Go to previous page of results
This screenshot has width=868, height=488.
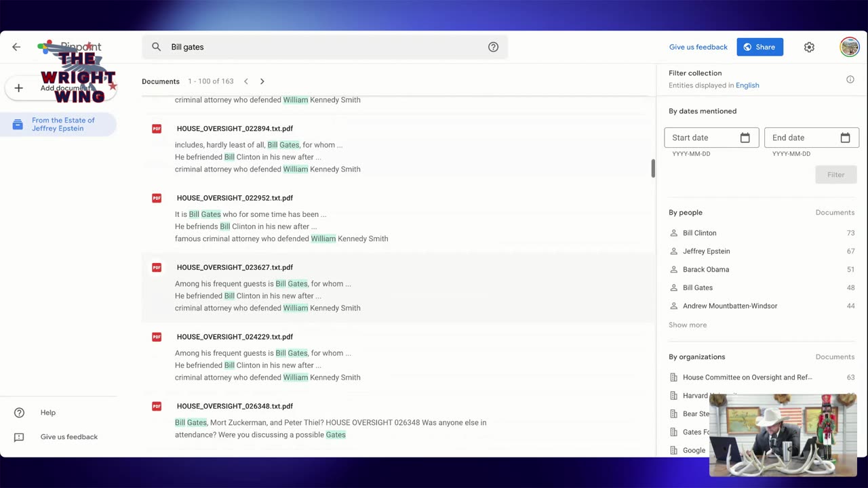(x=246, y=81)
